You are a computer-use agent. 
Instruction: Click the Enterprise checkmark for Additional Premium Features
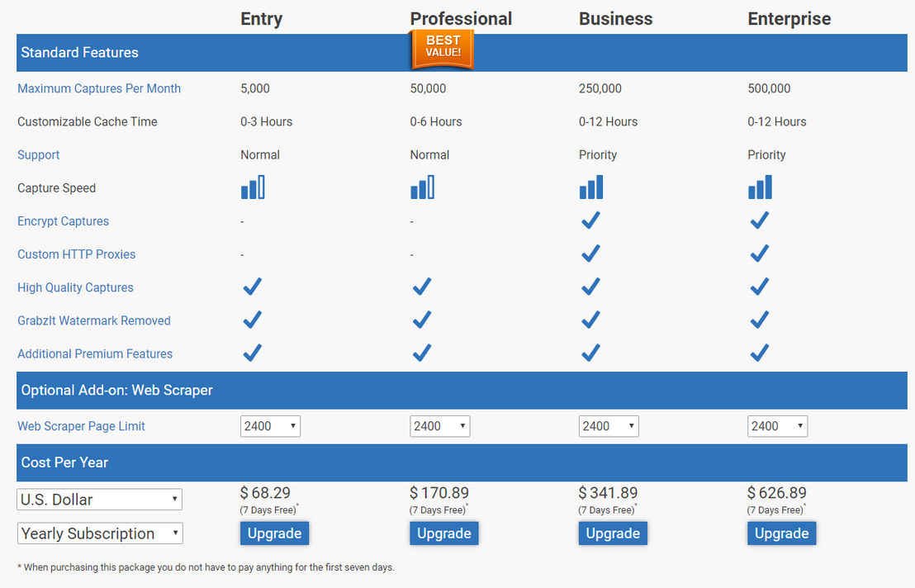759,353
